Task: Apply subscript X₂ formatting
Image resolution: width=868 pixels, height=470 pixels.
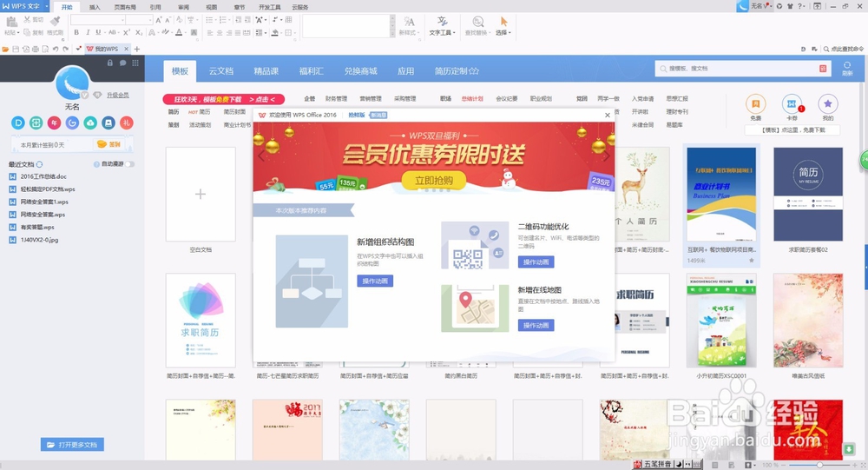Action: pyautogui.click(x=139, y=33)
